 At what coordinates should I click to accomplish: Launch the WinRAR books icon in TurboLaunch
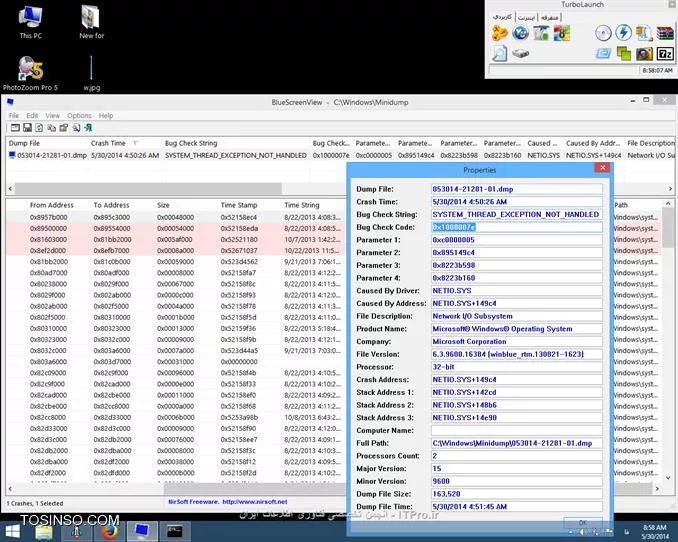coord(665,33)
